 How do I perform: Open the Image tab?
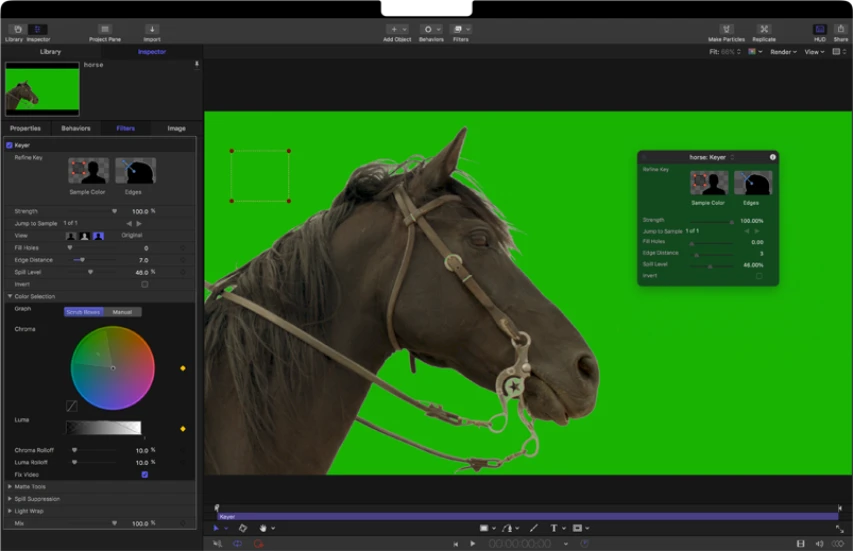176,128
